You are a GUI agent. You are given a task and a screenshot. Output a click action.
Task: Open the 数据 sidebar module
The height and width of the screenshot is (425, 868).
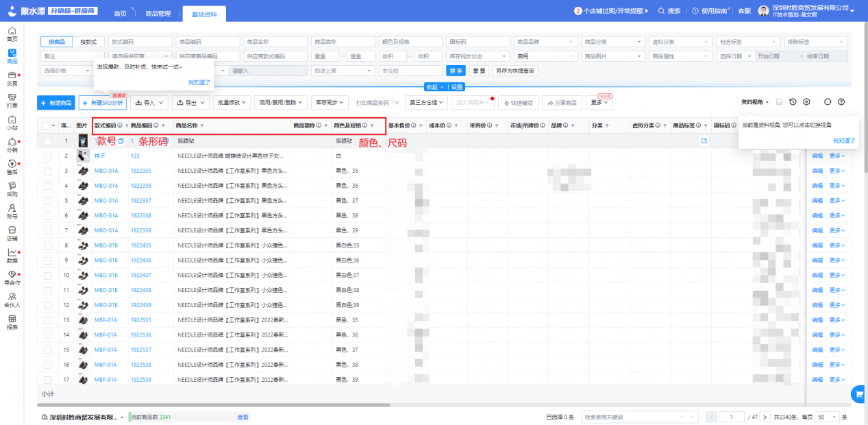coord(12,256)
